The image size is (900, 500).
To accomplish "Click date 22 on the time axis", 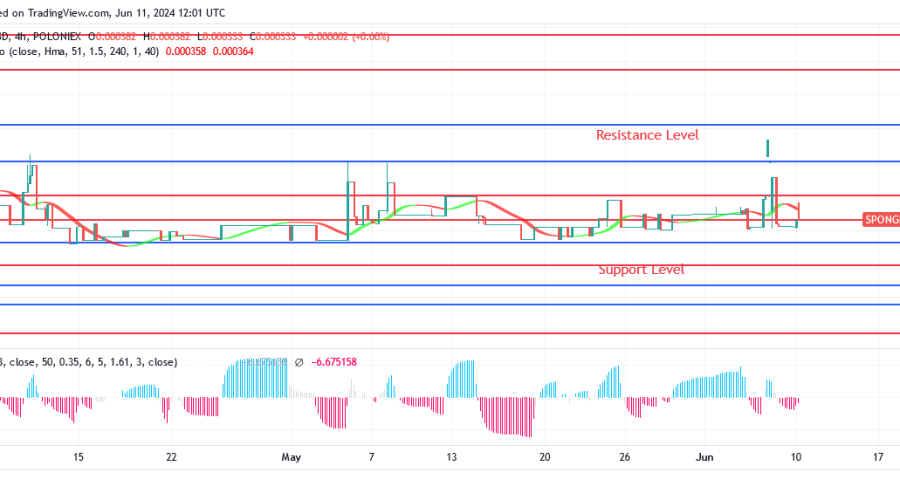I will [172, 457].
